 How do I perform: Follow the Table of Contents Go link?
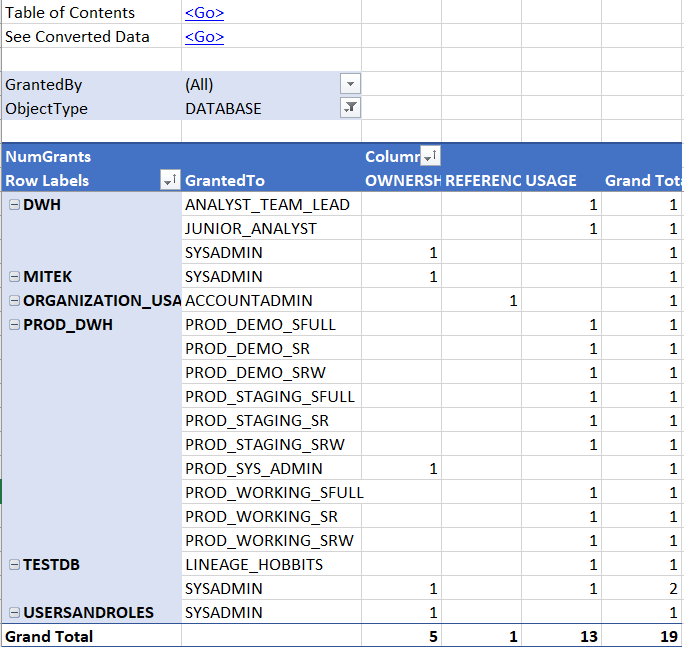click(204, 13)
